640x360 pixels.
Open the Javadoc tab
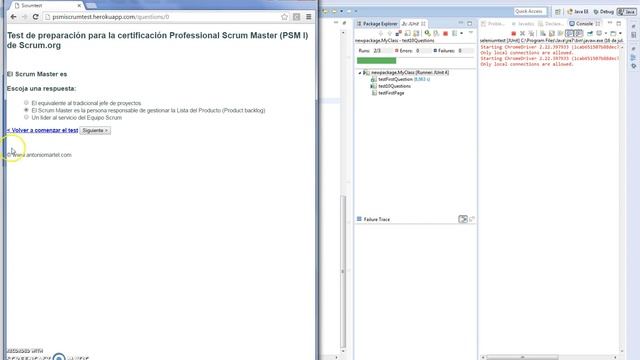point(523,24)
